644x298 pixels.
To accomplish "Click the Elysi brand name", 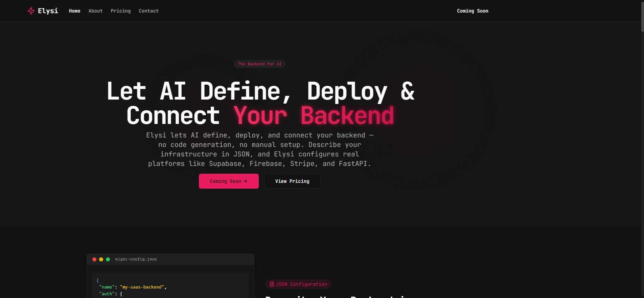I will [x=48, y=11].
